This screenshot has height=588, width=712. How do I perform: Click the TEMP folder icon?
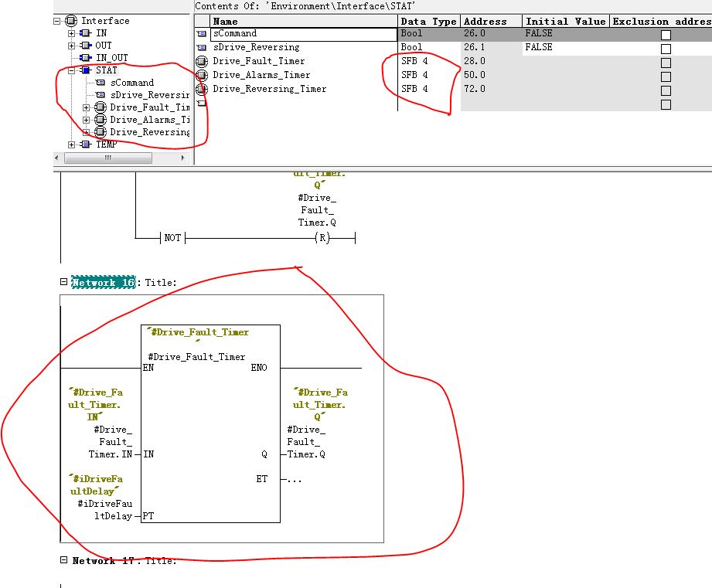click(86, 144)
